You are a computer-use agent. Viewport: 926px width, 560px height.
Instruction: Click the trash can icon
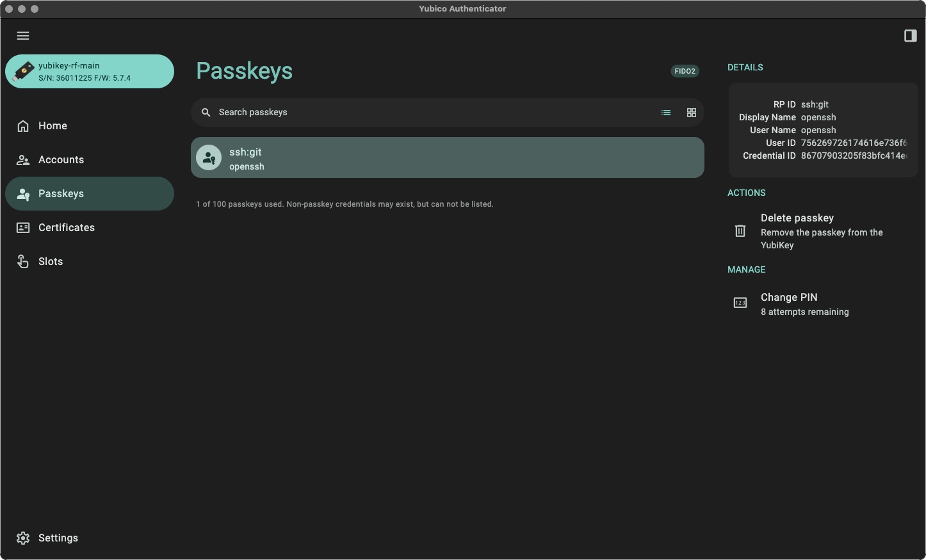(740, 231)
